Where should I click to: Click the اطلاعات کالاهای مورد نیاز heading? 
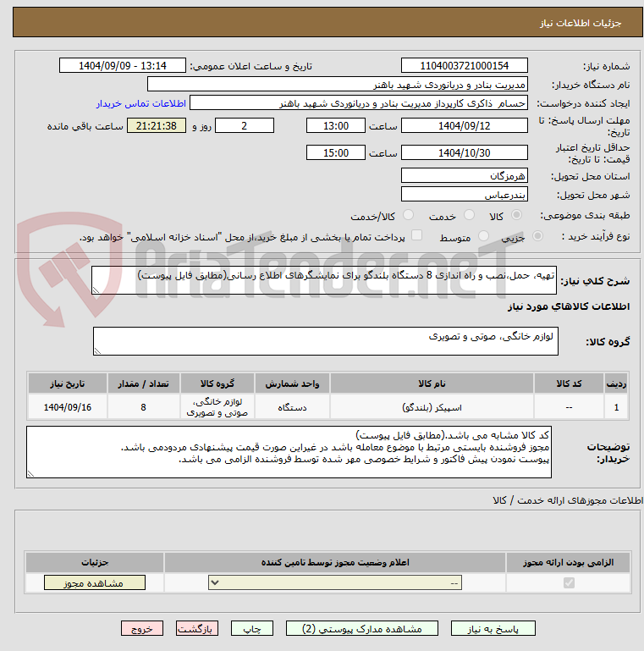click(569, 306)
